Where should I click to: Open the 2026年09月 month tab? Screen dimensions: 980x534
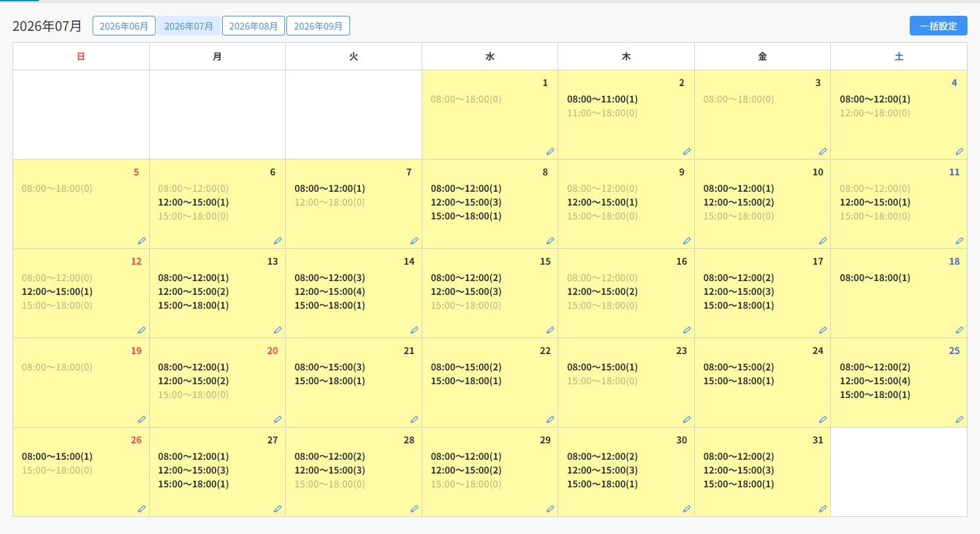(x=319, y=26)
